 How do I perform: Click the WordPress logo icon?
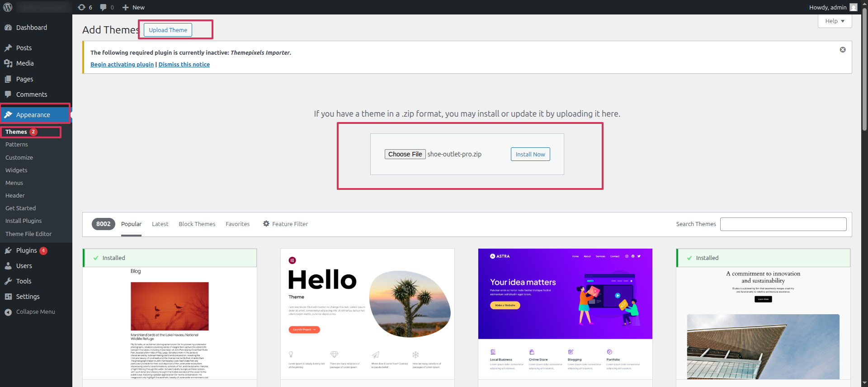point(8,7)
